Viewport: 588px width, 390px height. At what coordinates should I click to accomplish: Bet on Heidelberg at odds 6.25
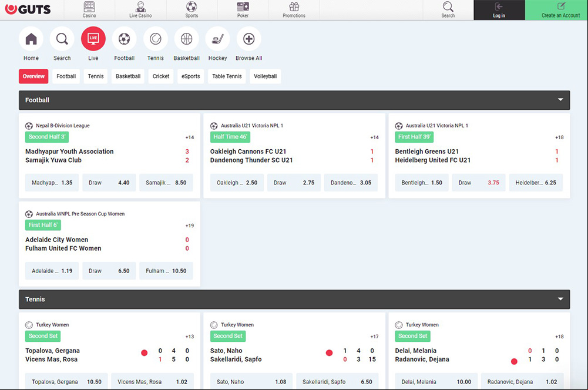point(536,183)
